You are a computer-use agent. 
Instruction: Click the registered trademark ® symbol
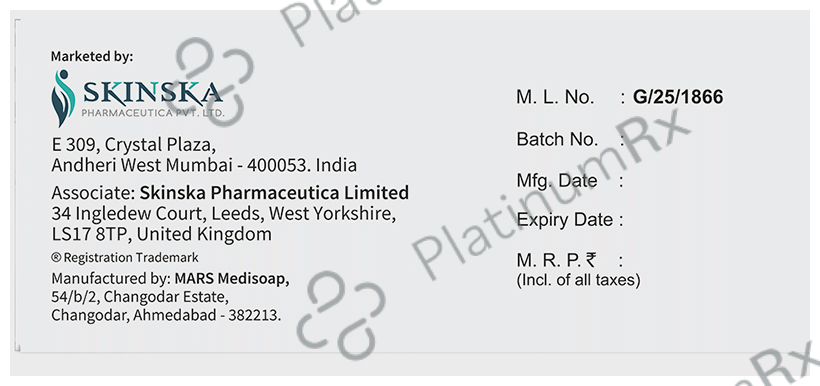point(56,257)
